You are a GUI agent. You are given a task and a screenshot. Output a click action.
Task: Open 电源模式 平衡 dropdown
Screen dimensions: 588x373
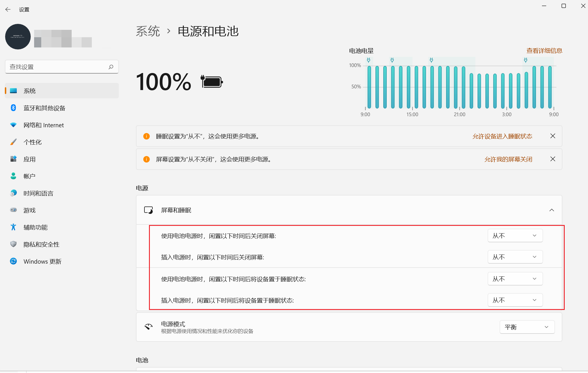(x=527, y=327)
